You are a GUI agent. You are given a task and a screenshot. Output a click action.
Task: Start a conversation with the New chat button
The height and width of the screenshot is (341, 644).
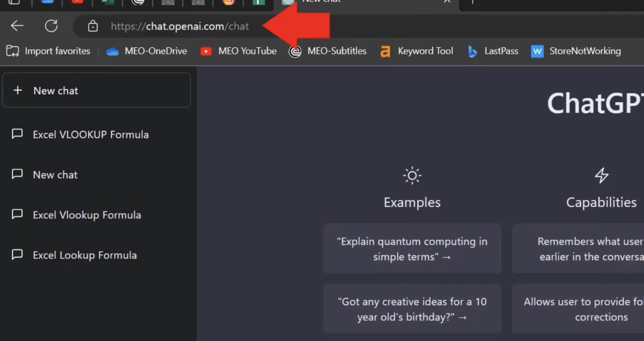coord(96,90)
